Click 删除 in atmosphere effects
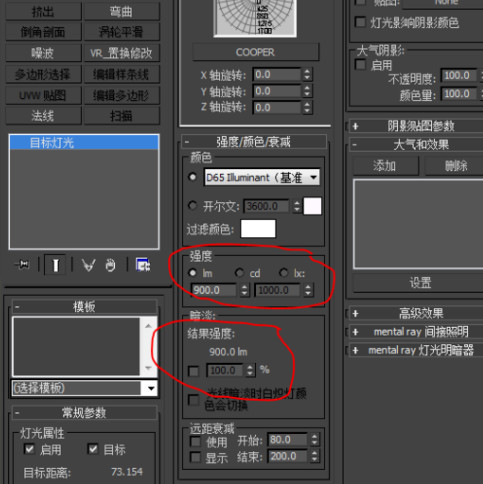Image resolution: width=483 pixels, height=484 pixels. coord(455,165)
